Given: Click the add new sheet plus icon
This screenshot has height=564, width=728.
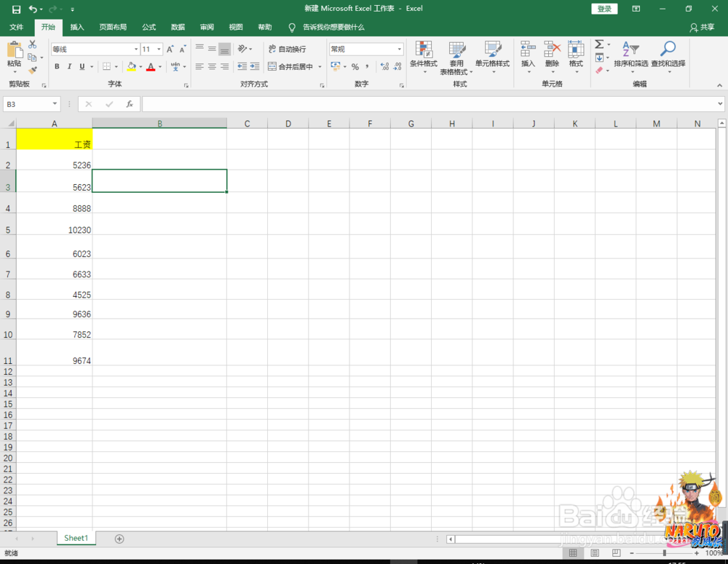Looking at the screenshot, I should point(119,539).
